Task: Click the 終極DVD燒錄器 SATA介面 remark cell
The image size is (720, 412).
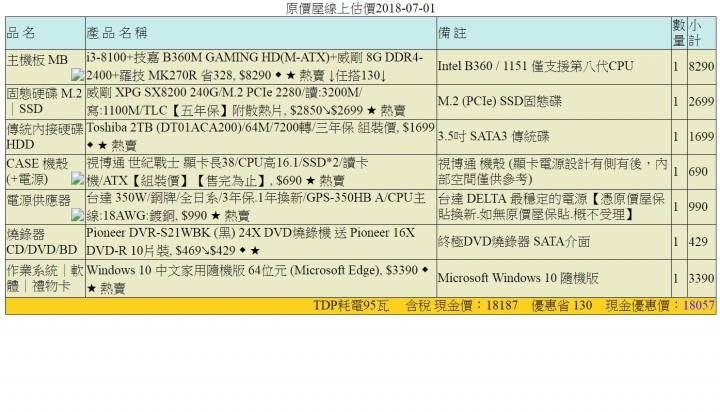Action: click(x=554, y=242)
